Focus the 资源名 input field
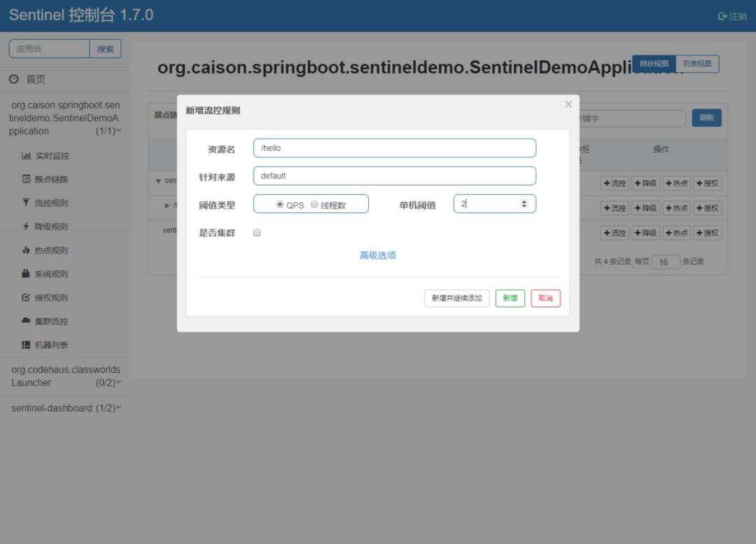This screenshot has width=756, height=544. [x=394, y=148]
